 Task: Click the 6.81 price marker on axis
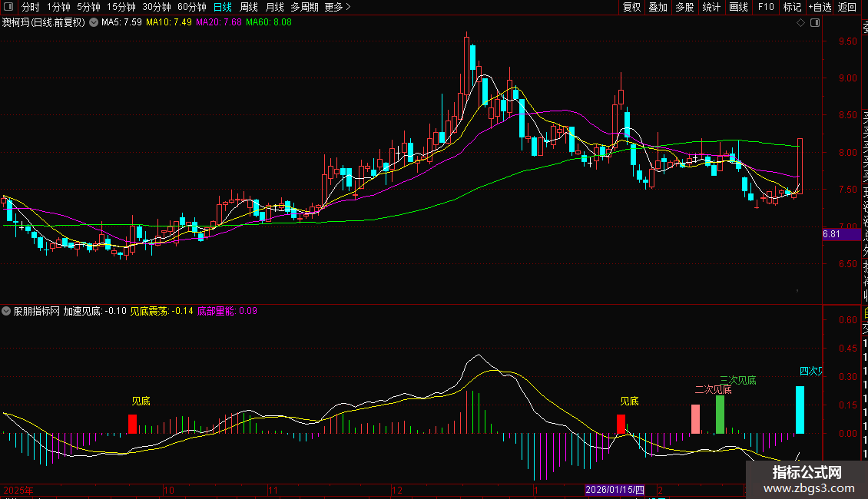pyautogui.click(x=841, y=234)
